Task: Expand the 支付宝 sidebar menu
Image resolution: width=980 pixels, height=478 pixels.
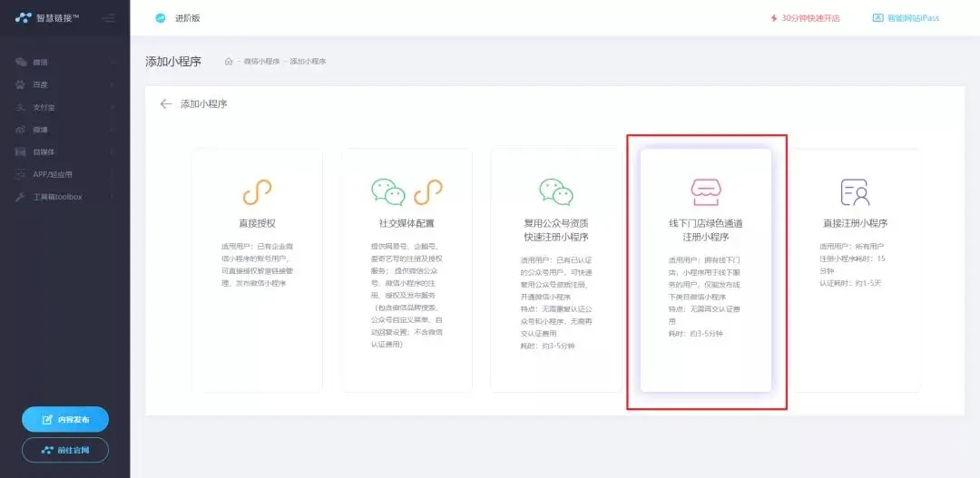Action: pos(64,107)
